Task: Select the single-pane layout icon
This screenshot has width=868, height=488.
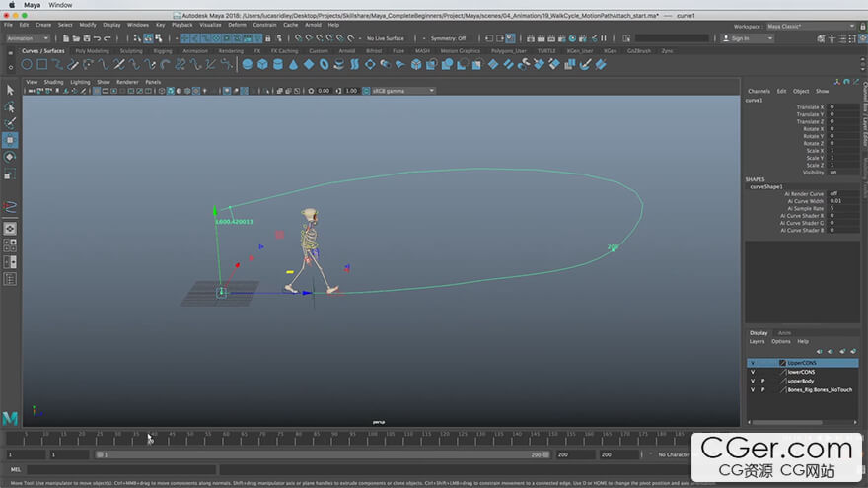Action: (10, 228)
